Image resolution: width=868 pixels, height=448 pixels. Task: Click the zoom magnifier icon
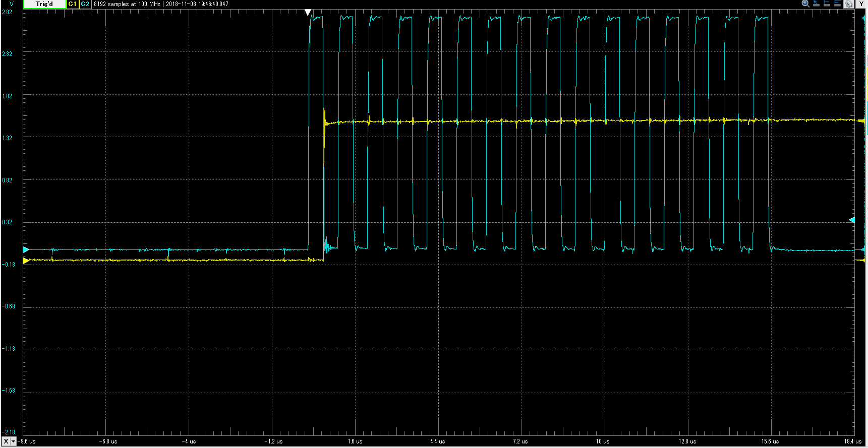[x=805, y=4]
